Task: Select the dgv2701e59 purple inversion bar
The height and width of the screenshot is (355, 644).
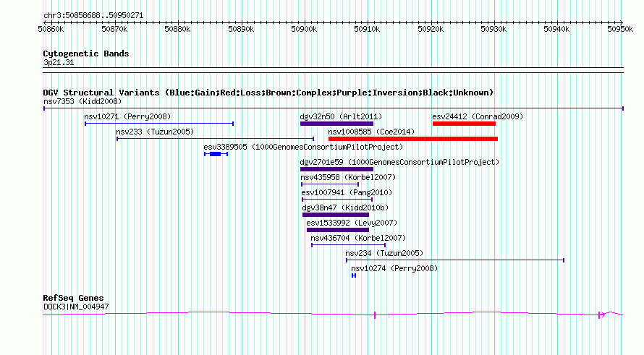Action: click(336, 169)
